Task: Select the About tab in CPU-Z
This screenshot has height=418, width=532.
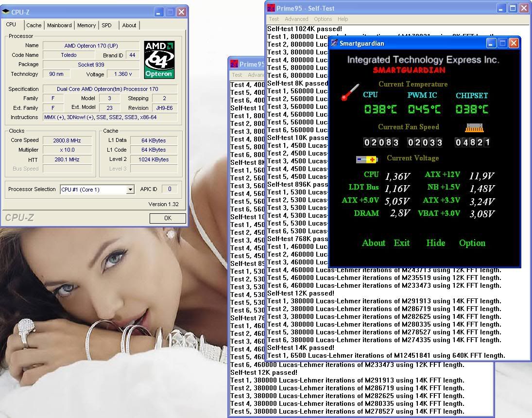Action: (x=129, y=25)
